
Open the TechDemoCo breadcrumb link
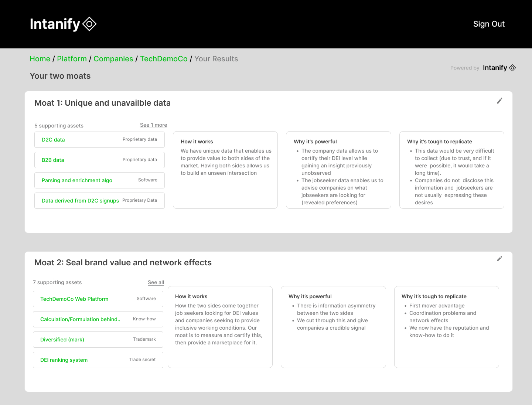(164, 59)
